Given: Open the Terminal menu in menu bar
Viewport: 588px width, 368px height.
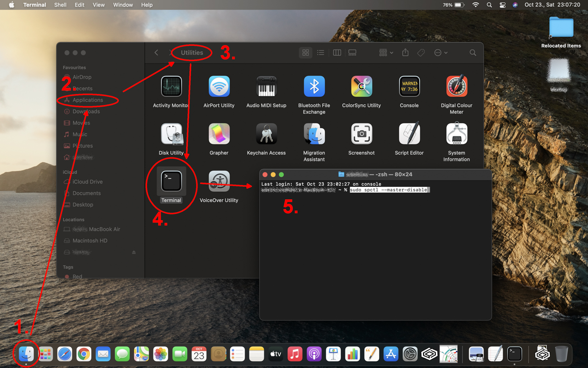Looking at the screenshot, I should tap(35, 5).
